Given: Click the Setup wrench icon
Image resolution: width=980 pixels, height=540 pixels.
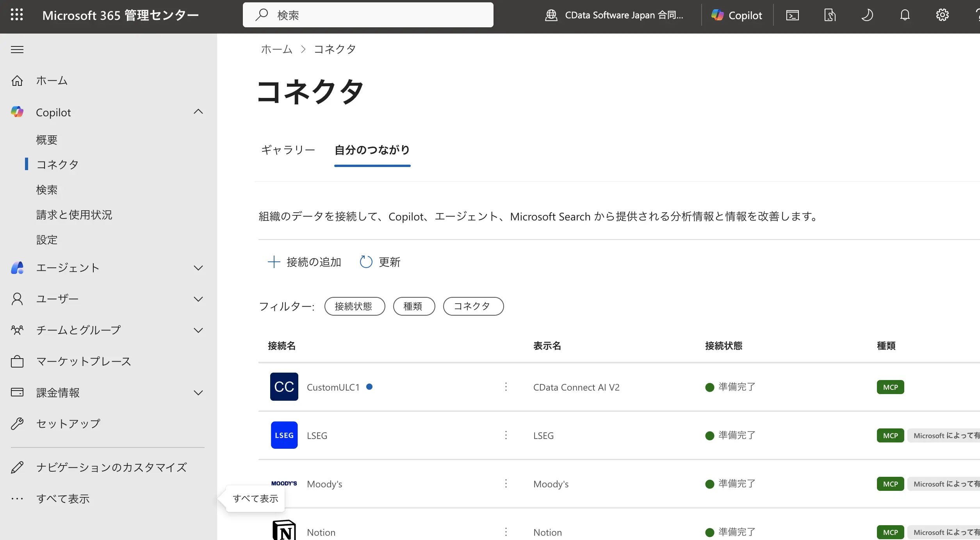Looking at the screenshot, I should (x=17, y=424).
